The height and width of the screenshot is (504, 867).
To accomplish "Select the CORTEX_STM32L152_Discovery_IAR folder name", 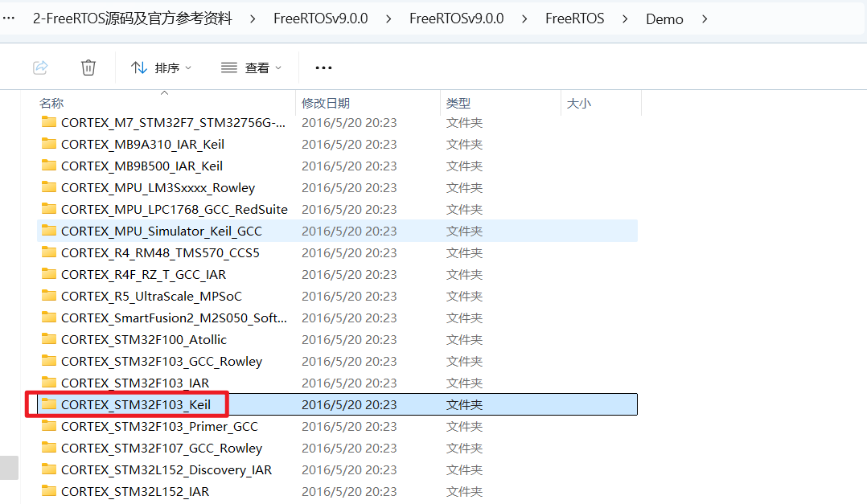I will click(x=166, y=469).
